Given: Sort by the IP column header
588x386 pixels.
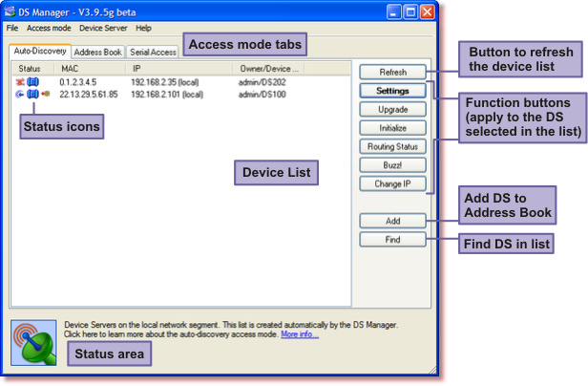Looking at the screenshot, I should [x=179, y=69].
